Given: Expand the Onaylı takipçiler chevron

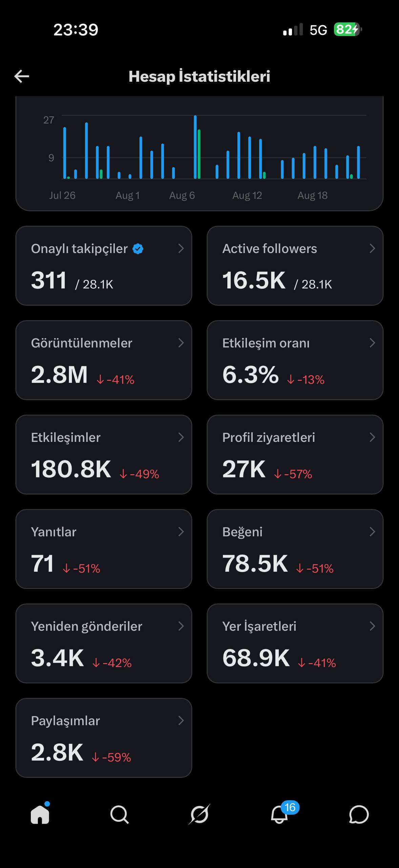Looking at the screenshot, I should [x=181, y=249].
